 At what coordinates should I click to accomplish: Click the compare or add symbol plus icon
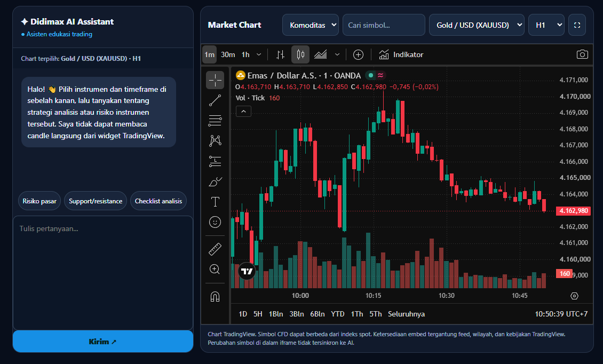[358, 54]
